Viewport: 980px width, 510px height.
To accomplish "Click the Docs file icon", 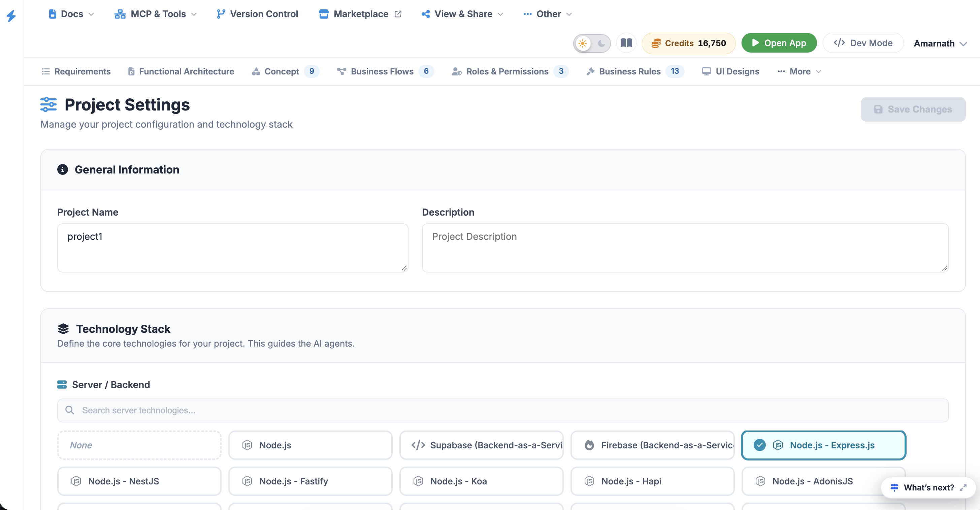I will [x=53, y=14].
